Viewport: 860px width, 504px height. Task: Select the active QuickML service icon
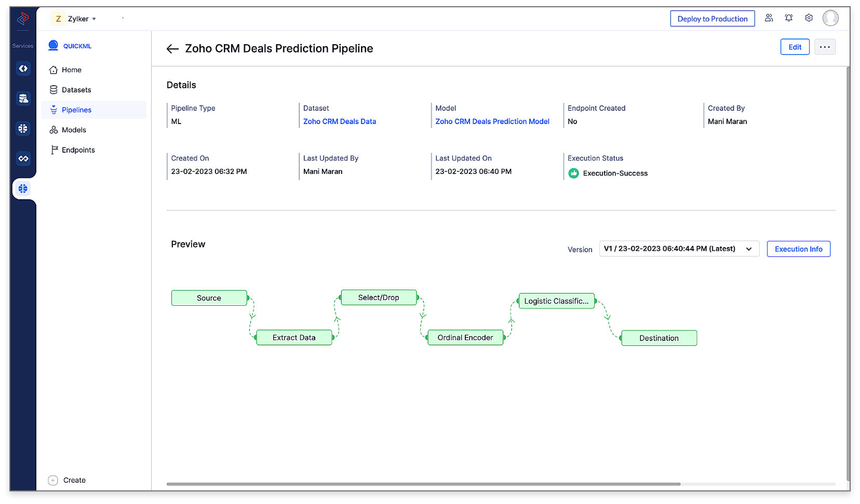pos(23,188)
